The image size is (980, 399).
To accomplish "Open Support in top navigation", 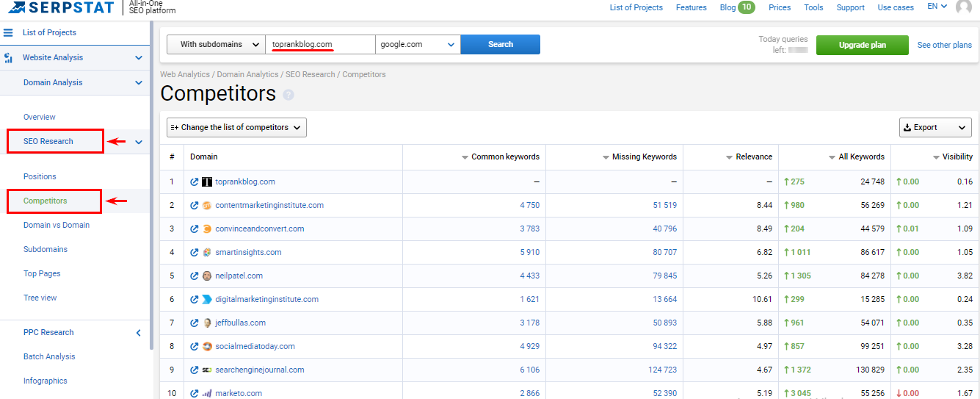I will point(851,7).
